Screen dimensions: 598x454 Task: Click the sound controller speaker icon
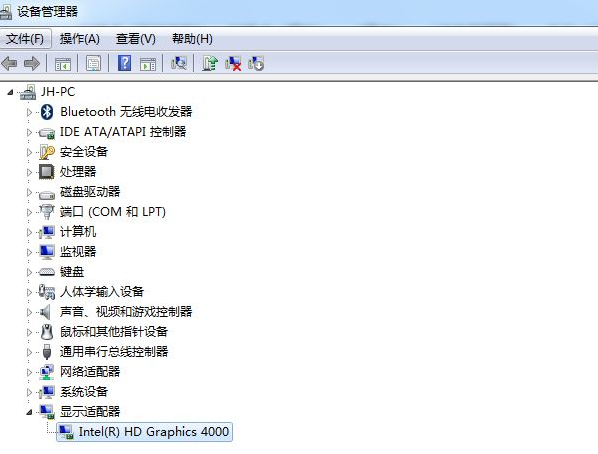pos(46,312)
